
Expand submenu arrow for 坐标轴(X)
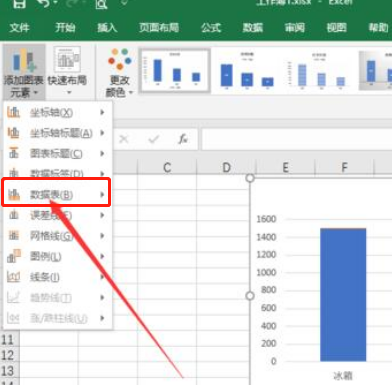tap(102, 113)
